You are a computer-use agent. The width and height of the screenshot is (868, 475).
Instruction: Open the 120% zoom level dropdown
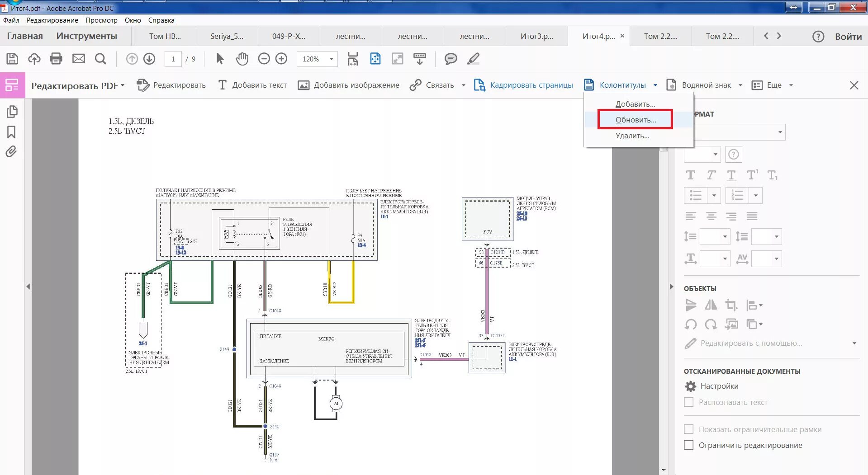pyautogui.click(x=331, y=59)
